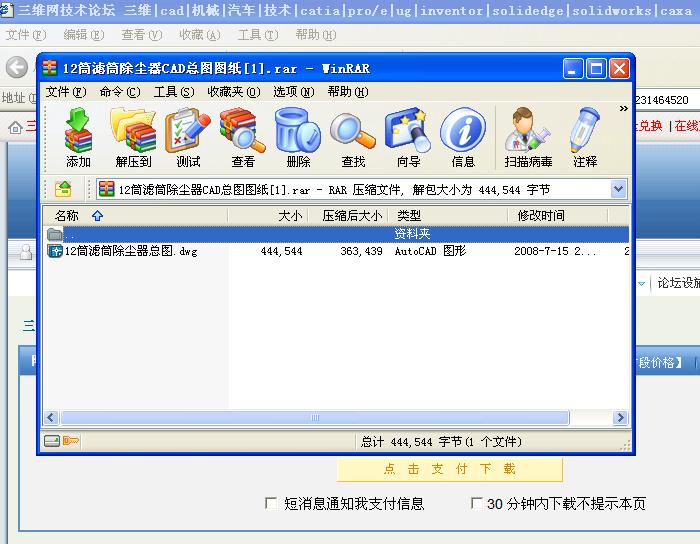
Task: Start Virus Scan (扫描病毒) tool
Action: point(528,137)
